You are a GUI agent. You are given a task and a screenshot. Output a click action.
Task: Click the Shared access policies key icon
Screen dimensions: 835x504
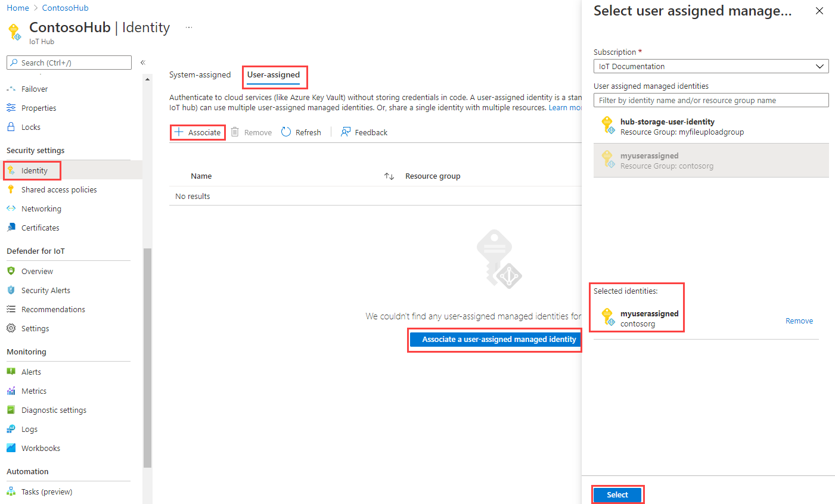11,189
